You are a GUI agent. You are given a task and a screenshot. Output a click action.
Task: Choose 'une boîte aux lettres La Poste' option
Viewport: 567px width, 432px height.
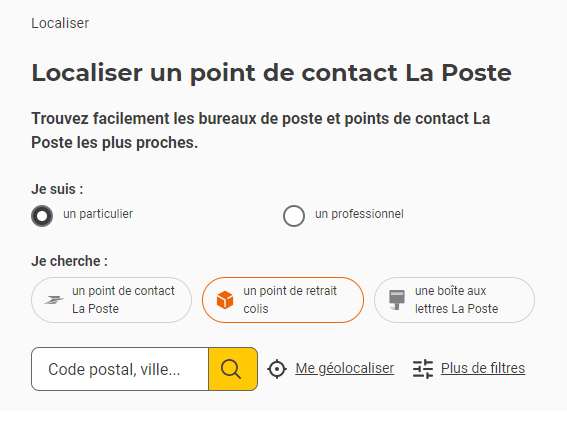pos(454,300)
